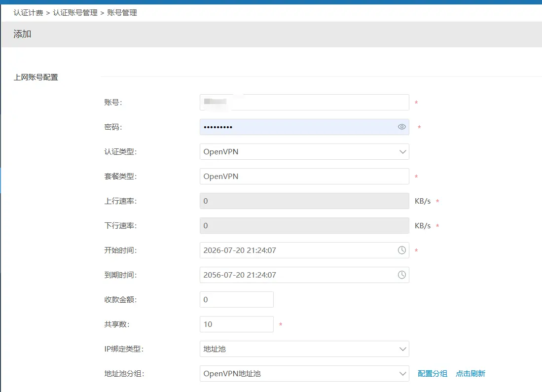Go to 认证账号管理 breadcrumb
This screenshot has width=542, height=392.
[75, 13]
